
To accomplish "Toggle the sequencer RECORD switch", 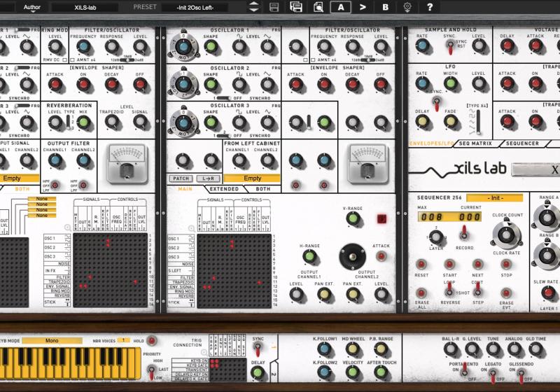I will pyautogui.click(x=464, y=232).
